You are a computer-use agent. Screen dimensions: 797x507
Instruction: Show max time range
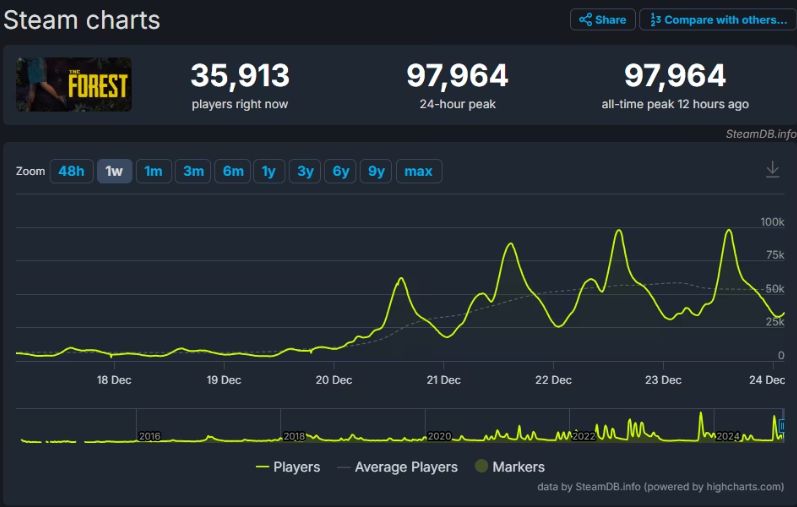[x=418, y=171]
